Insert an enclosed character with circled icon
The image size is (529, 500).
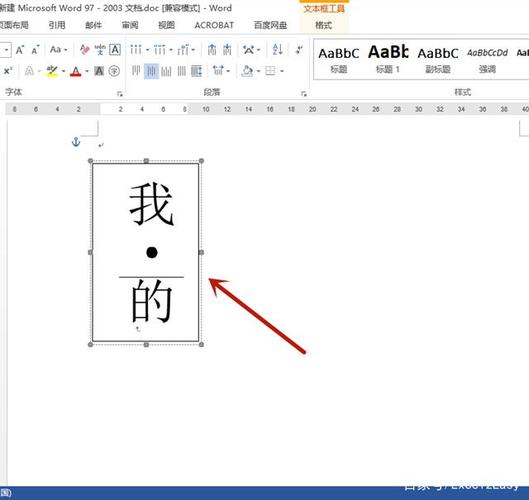tap(114, 71)
